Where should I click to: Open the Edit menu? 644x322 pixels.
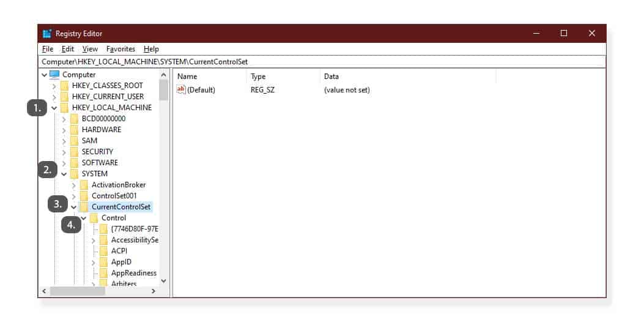(68, 49)
